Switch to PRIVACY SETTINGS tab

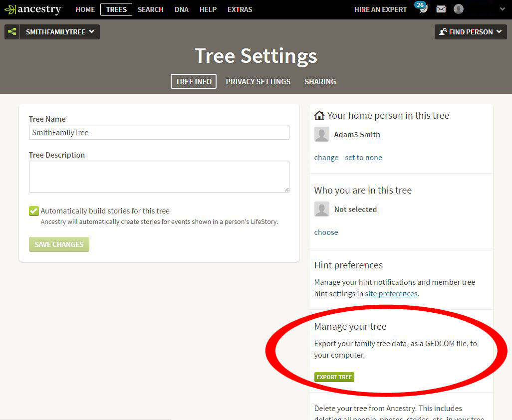pos(258,82)
